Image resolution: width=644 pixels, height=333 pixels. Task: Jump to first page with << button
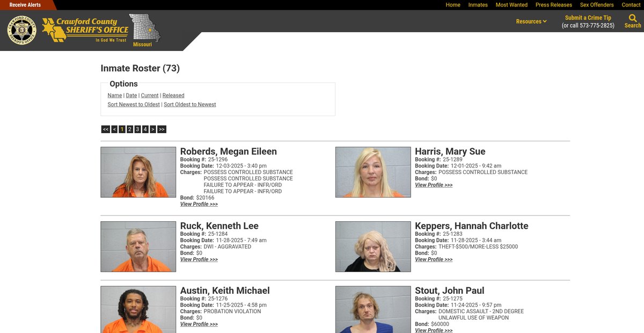(106, 129)
